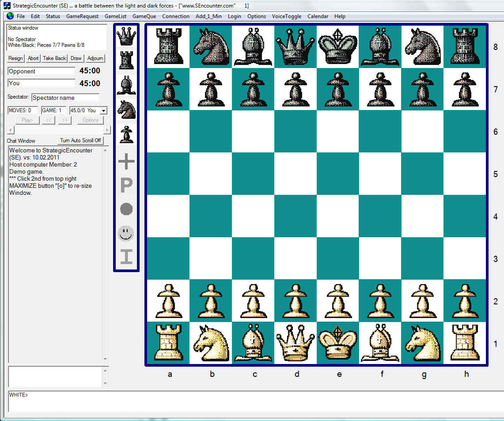
Task: Click the GAME: 1 field
Action: 54,110
